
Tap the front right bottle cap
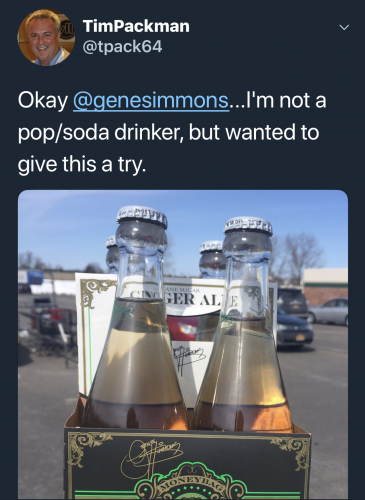pyautogui.click(x=248, y=226)
